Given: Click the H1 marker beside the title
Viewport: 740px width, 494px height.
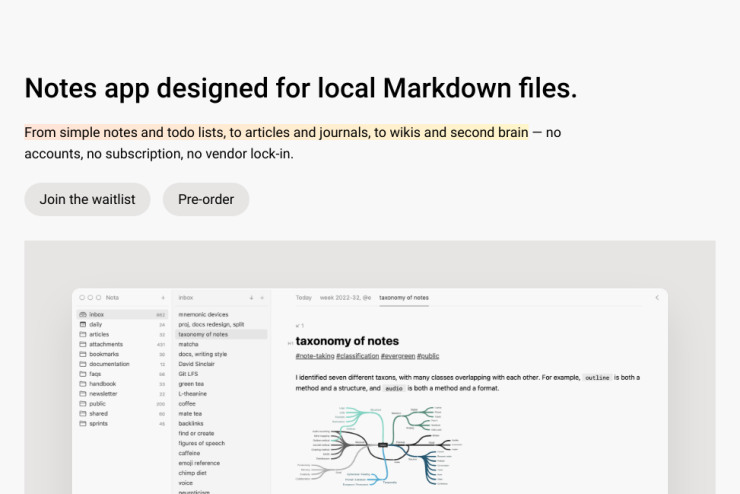Looking at the screenshot, I should tap(290, 343).
